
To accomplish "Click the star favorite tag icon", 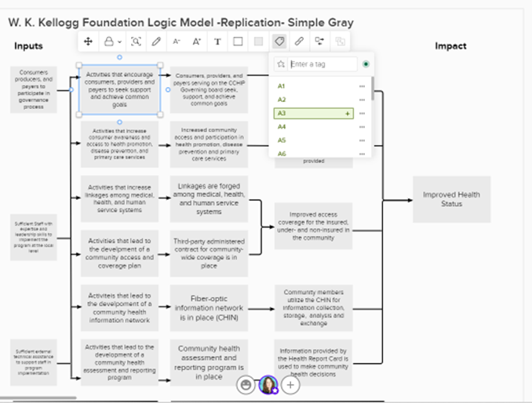I will pyautogui.click(x=281, y=64).
